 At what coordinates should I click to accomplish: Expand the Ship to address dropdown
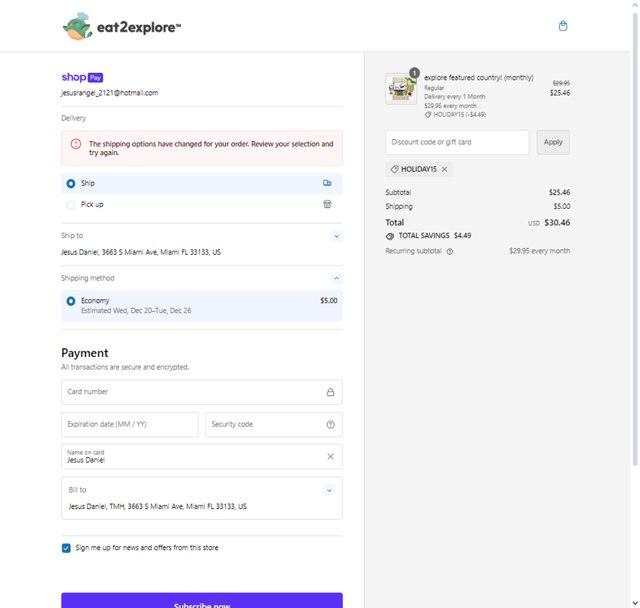[x=336, y=236]
